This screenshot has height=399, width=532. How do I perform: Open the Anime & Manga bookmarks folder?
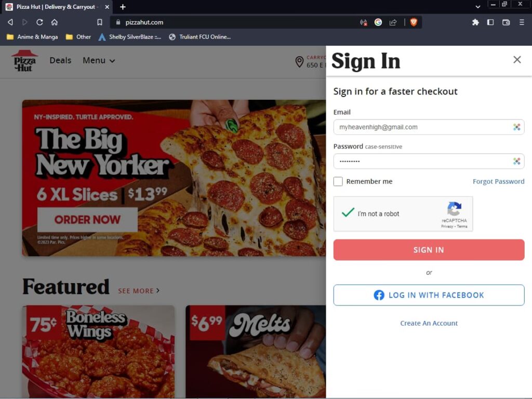(32, 37)
